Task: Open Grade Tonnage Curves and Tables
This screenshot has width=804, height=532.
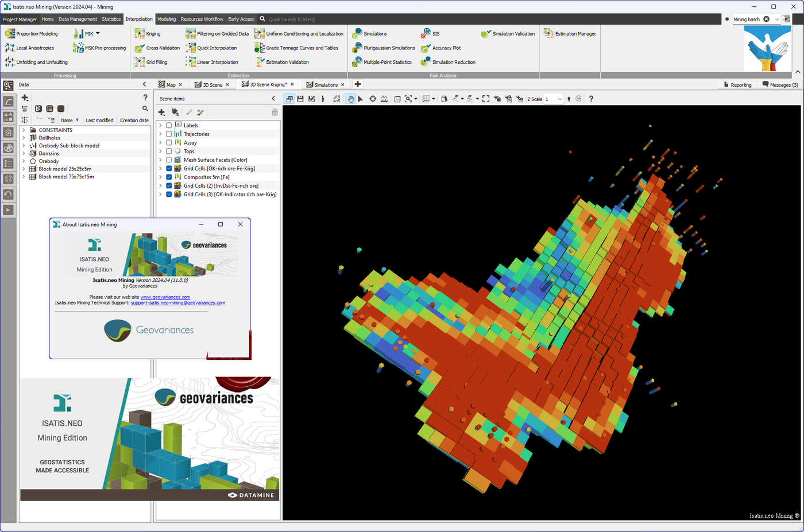Action: click(296, 48)
